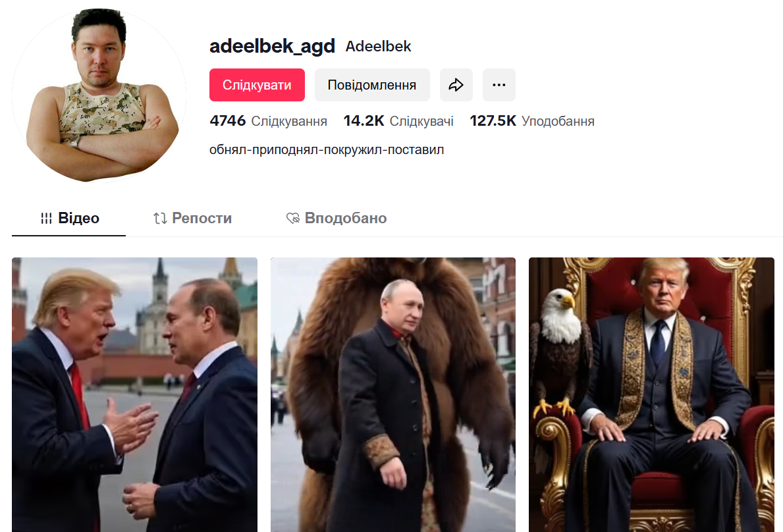Click the heart icon beside Вподобано
Viewport: 783px width, 532px height.
click(x=292, y=218)
